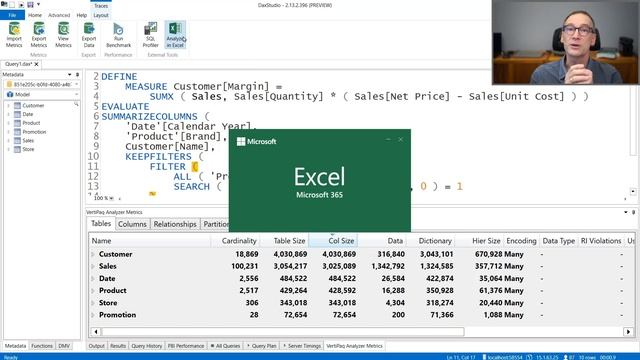The width and height of the screenshot is (640, 360).
Task: Open the Help ribbon tab
Action: (x=82, y=15)
